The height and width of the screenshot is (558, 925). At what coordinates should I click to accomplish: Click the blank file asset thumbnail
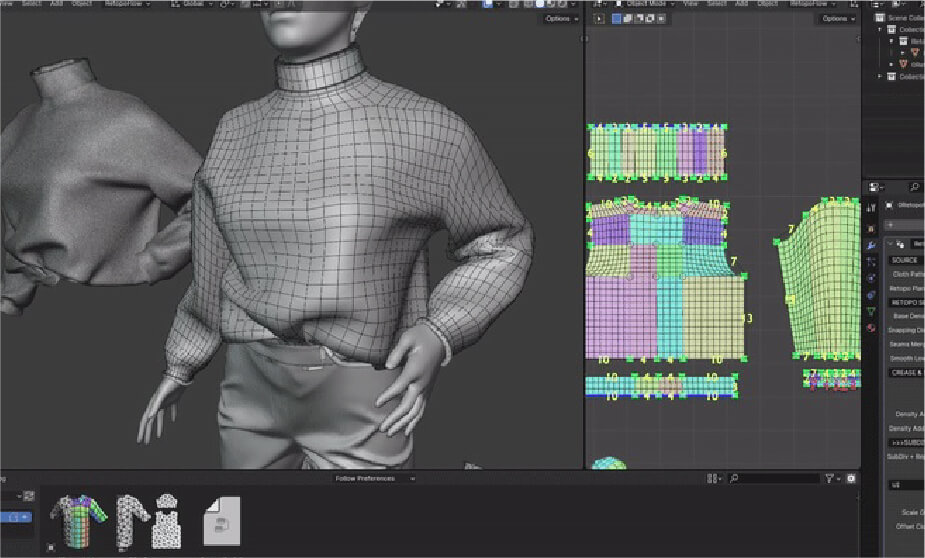pyautogui.click(x=221, y=520)
